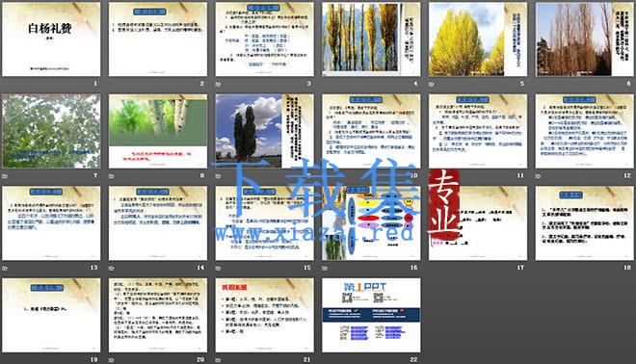Select slide 21 with red heading
This screenshot has width=636, height=364.
264,315
